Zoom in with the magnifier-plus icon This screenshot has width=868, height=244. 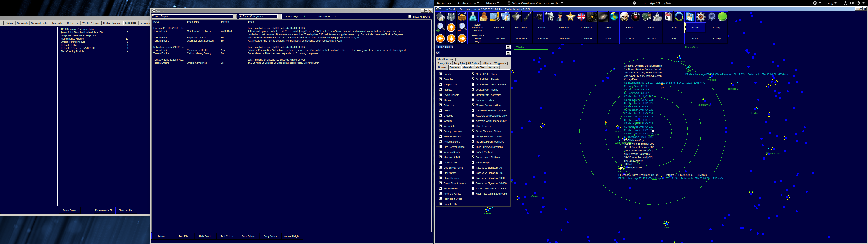[x=440, y=28]
